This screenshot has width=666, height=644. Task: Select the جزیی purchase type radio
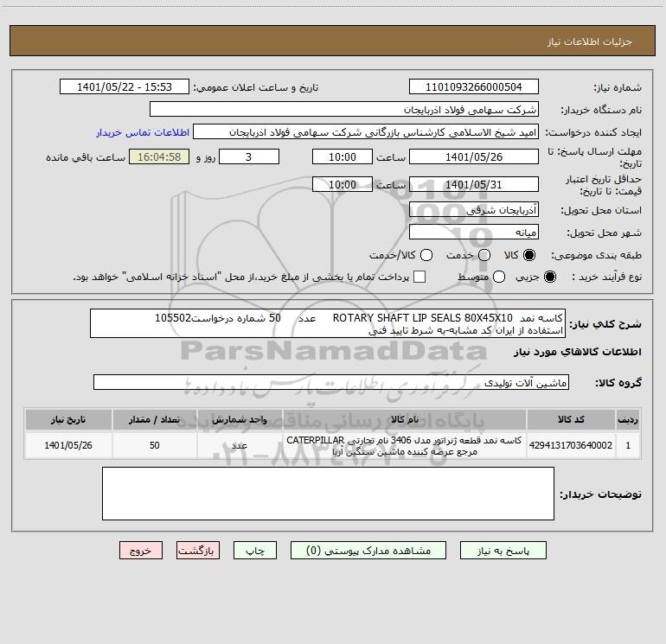(549, 277)
